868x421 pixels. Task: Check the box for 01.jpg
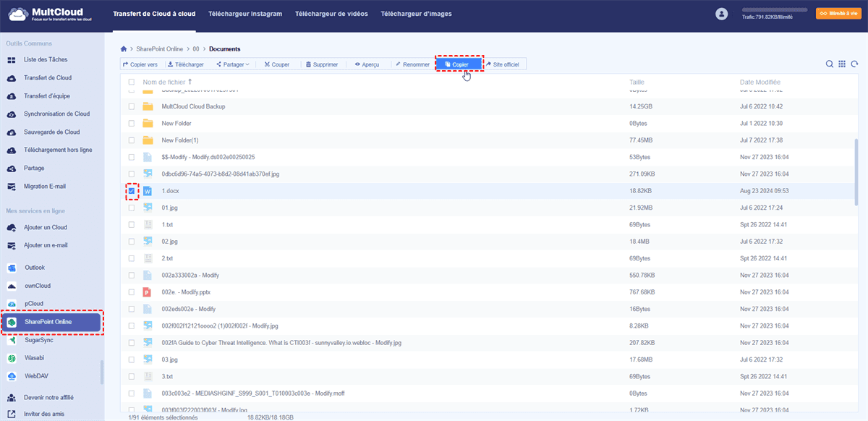[x=132, y=208]
